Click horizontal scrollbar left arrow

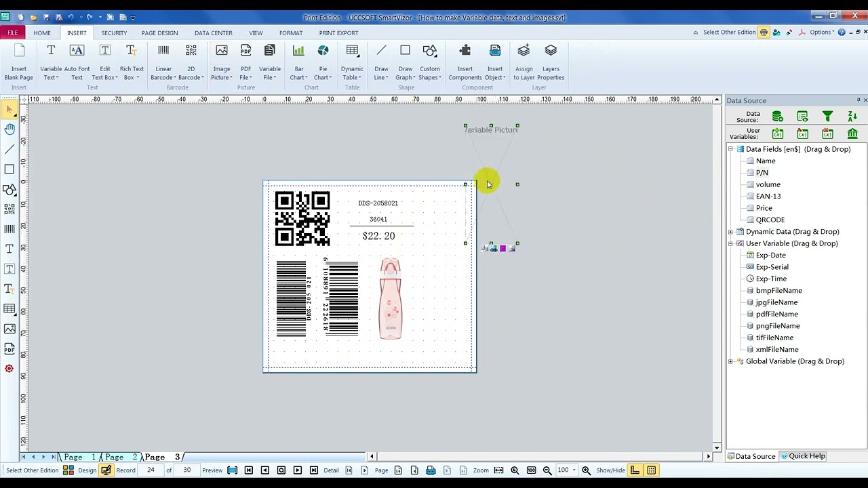(372, 456)
